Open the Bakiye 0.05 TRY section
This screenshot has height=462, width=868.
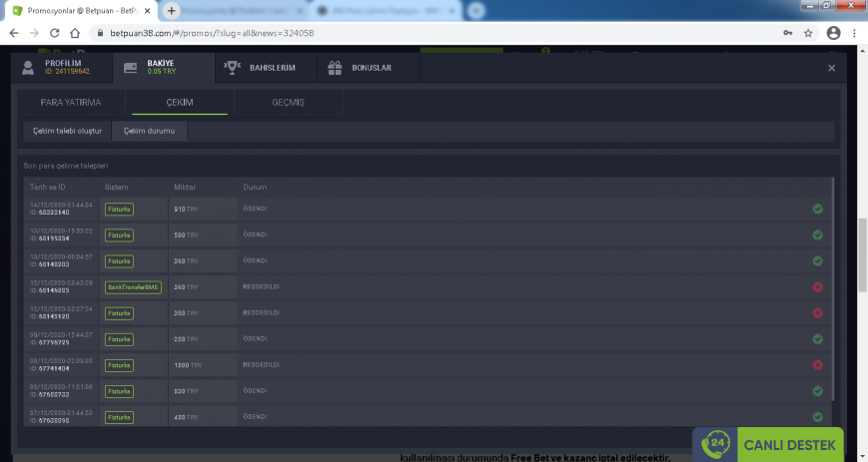click(165, 68)
